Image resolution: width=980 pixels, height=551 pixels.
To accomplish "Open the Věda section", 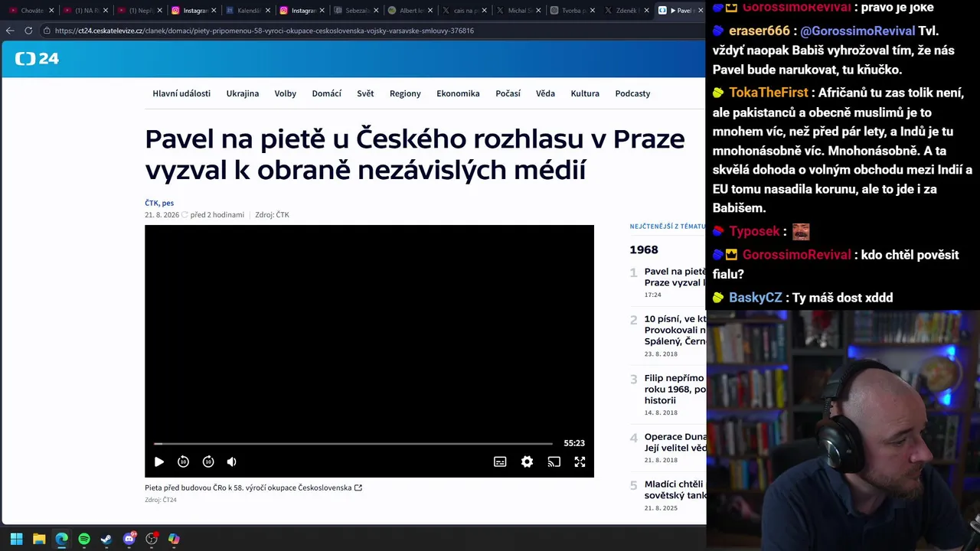I will tap(545, 93).
